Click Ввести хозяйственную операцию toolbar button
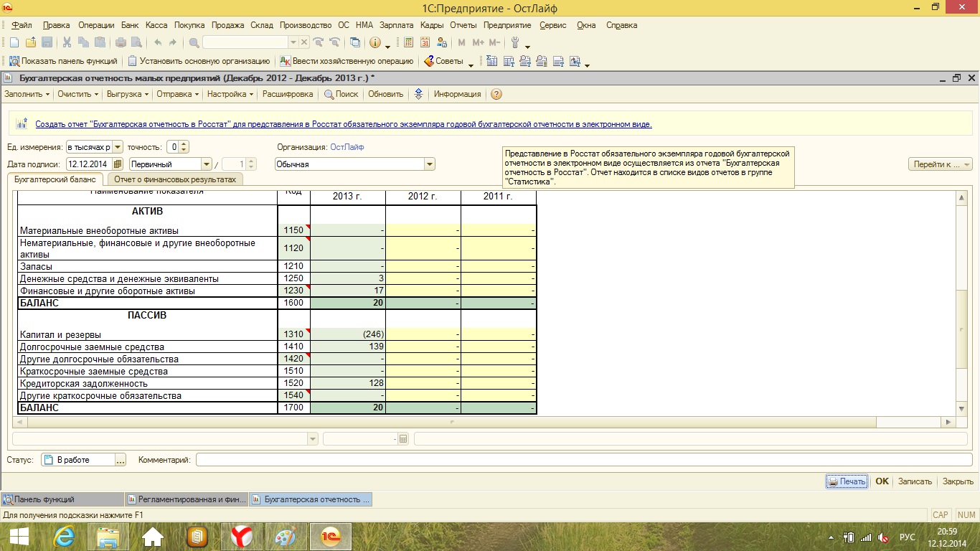 click(347, 62)
